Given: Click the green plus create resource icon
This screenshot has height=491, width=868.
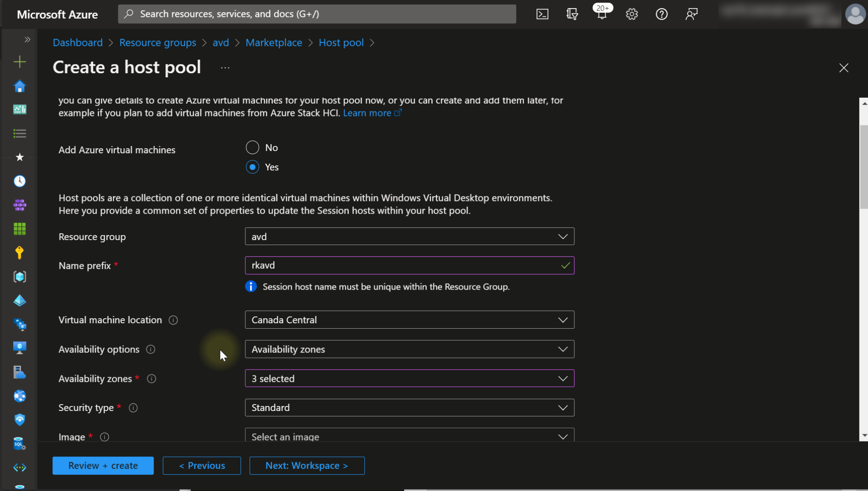Looking at the screenshot, I should tap(20, 62).
